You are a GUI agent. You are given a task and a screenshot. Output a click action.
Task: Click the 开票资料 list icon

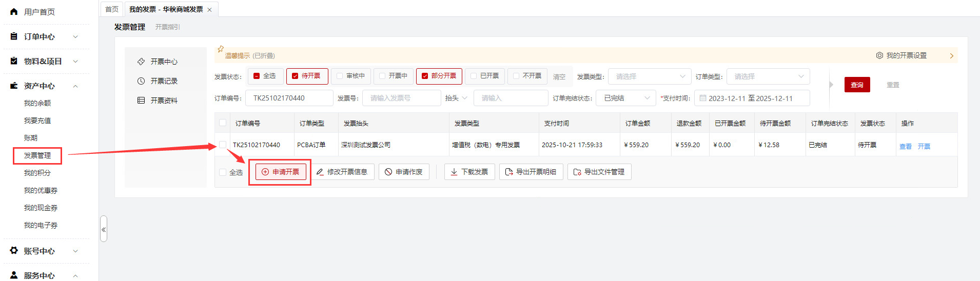(141, 101)
